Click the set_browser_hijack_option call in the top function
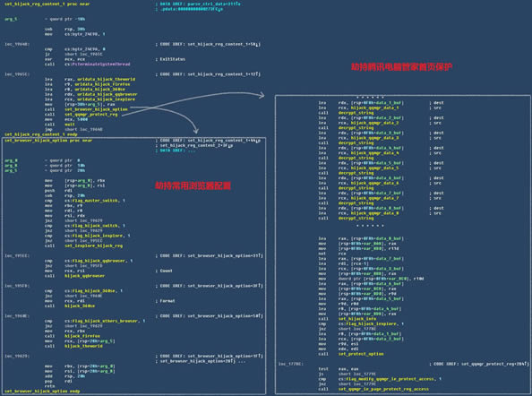Image resolution: width=532 pixels, height=396 pixels. point(96,109)
